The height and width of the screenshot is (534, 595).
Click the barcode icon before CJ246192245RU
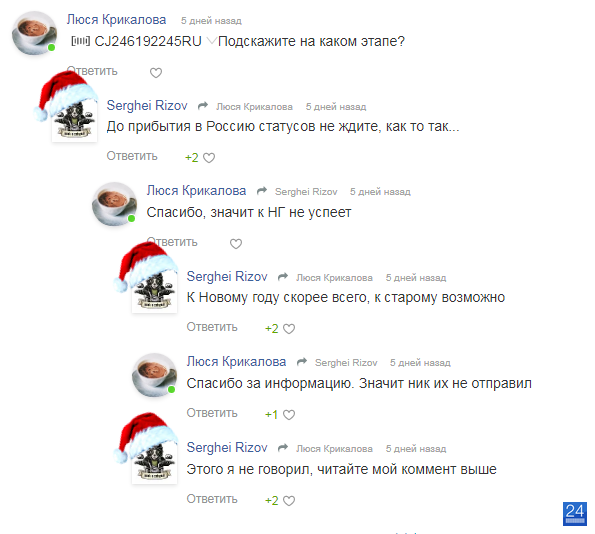(80, 41)
